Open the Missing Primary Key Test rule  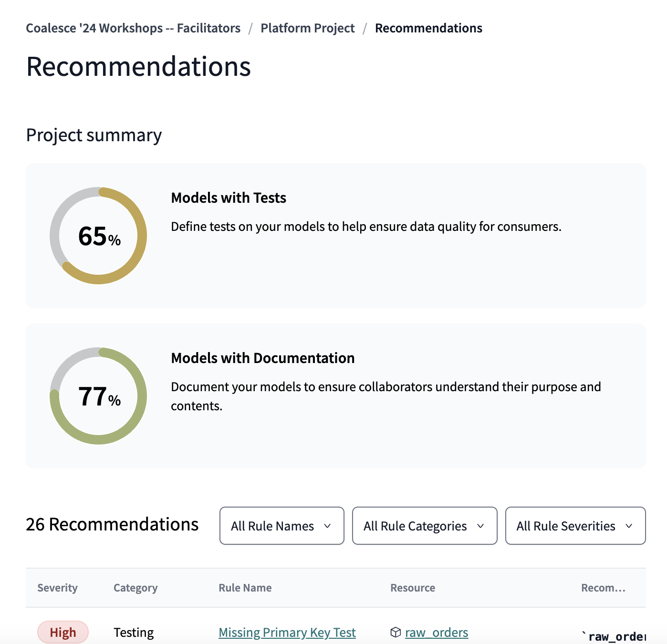[x=287, y=632]
